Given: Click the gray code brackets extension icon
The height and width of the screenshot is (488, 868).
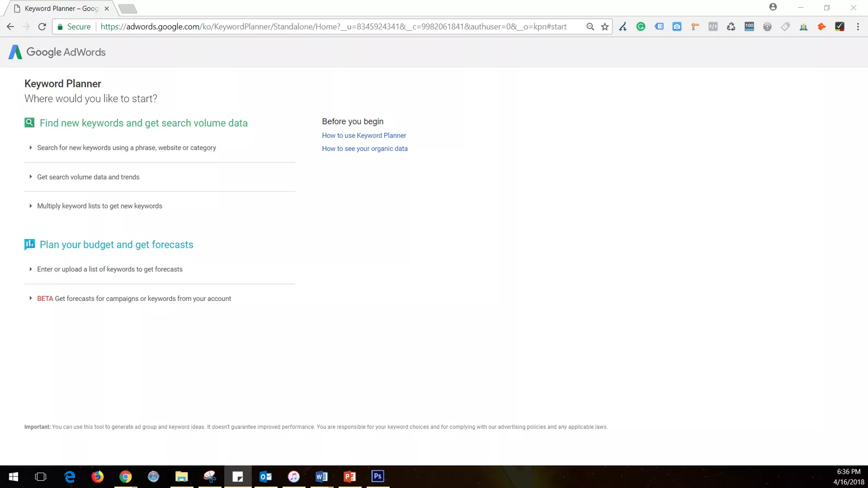Looking at the screenshot, I should (x=713, y=26).
